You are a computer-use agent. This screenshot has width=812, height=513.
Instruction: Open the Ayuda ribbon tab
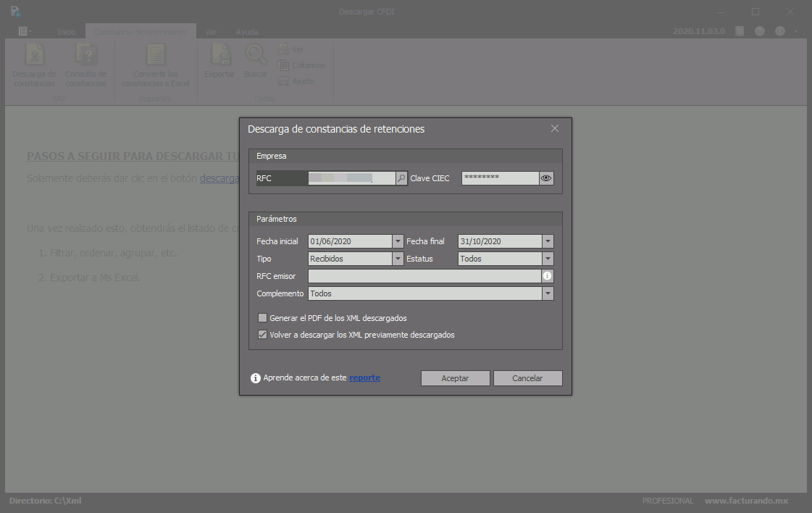[246, 32]
